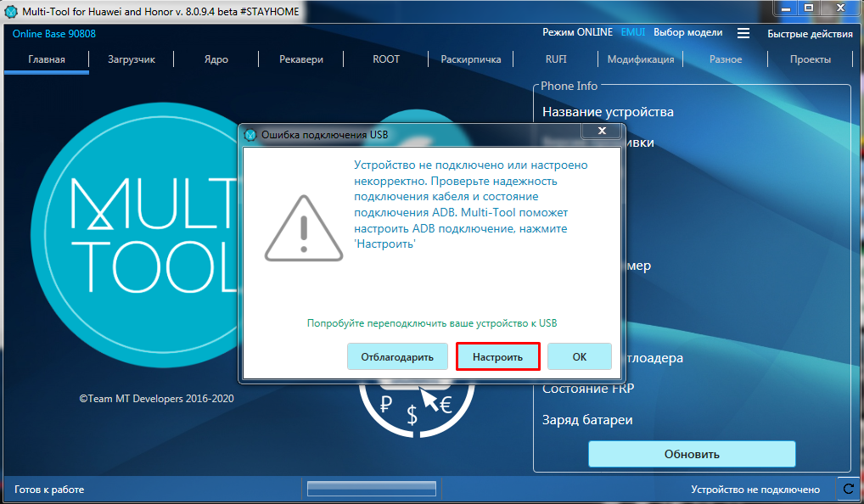Minimize the Multi-Tool window

point(786,8)
